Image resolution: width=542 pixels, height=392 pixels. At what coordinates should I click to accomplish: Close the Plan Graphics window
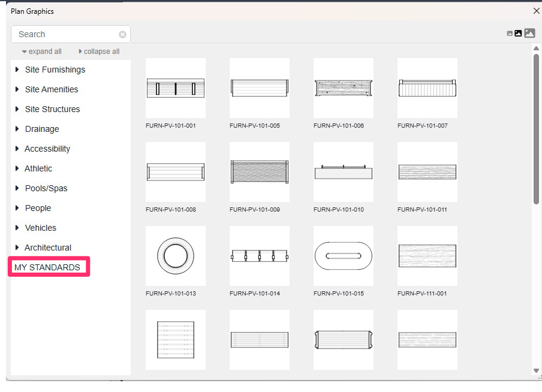[x=536, y=11]
